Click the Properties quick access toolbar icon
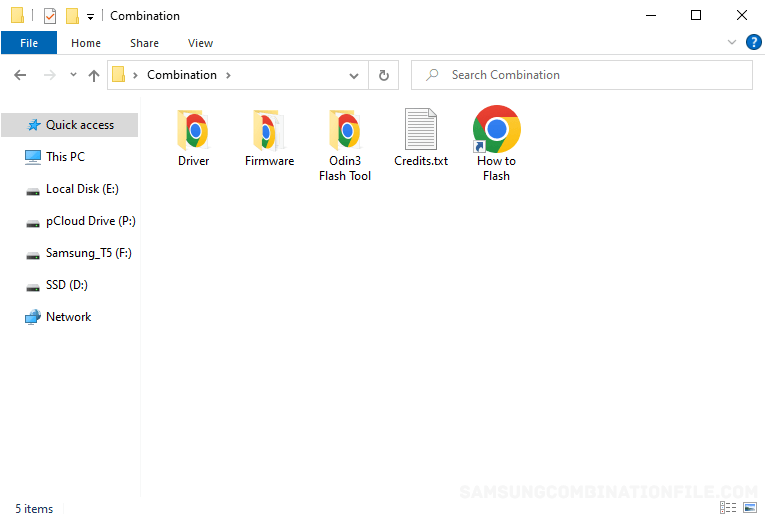Viewport: 766px width, 521px height. point(50,16)
